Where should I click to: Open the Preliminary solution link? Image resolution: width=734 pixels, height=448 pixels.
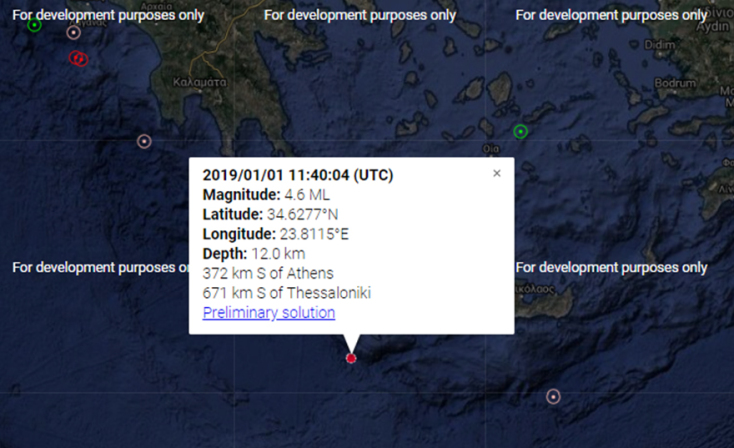pyautogui.click(x=269, y=313)
